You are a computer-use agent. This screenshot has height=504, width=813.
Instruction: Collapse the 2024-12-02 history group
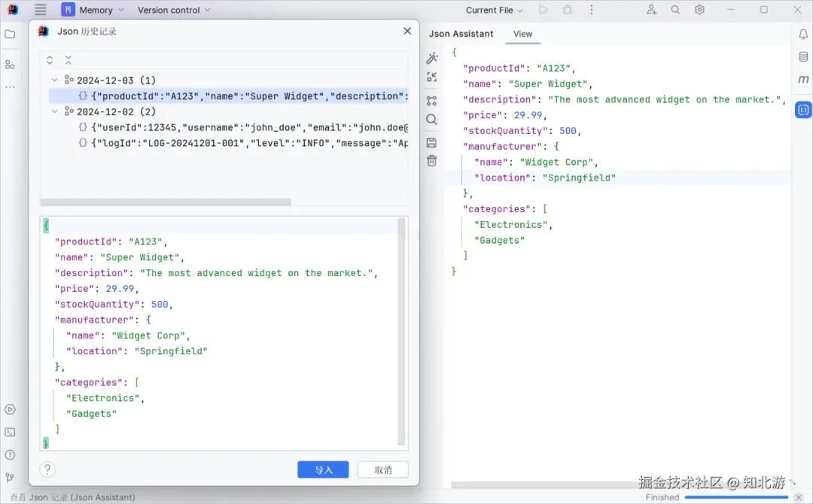point(54,111)
